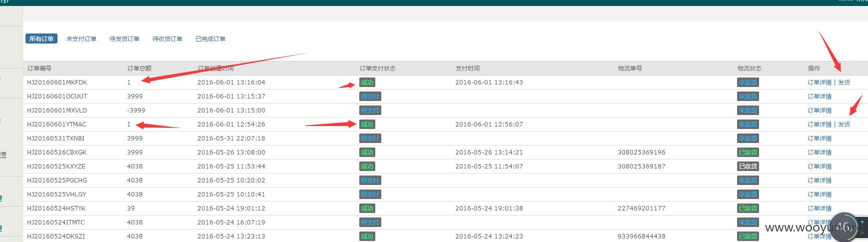This screenshot has width=868, height=242.
Task: Click the 已发货 badge for order HJ20160526CBXGK
Action: tap(748, 152)
